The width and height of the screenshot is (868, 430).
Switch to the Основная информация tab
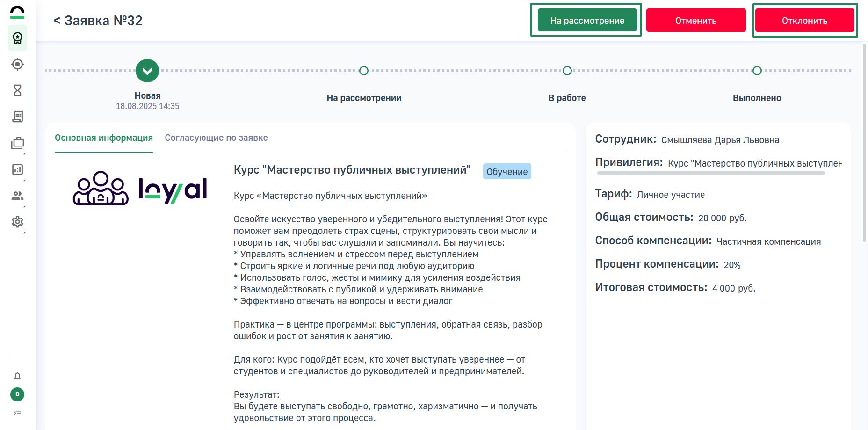pos(104,138)
